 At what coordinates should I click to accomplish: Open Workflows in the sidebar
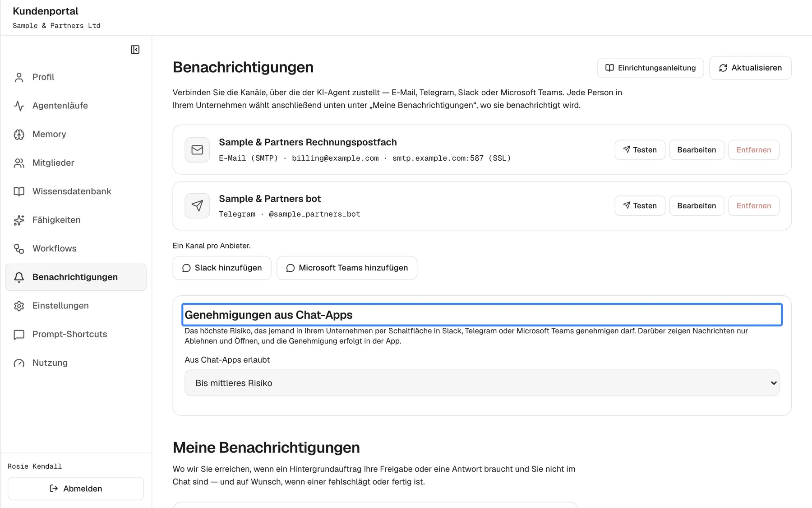click(76, 248)
